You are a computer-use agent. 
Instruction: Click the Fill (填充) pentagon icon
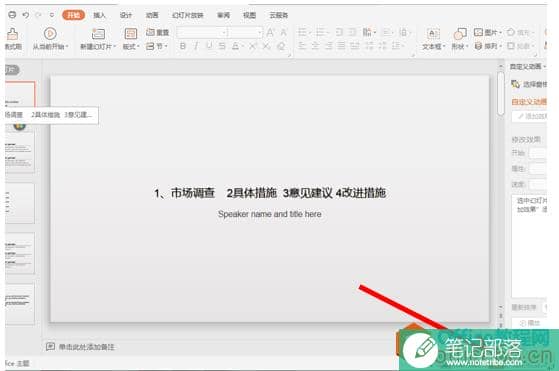tap(511, 32)
